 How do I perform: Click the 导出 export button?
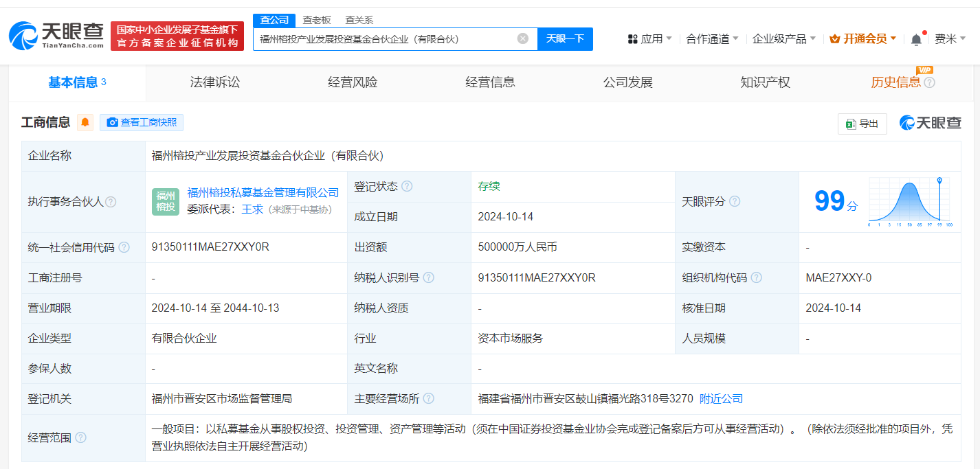tap(862, 124)
